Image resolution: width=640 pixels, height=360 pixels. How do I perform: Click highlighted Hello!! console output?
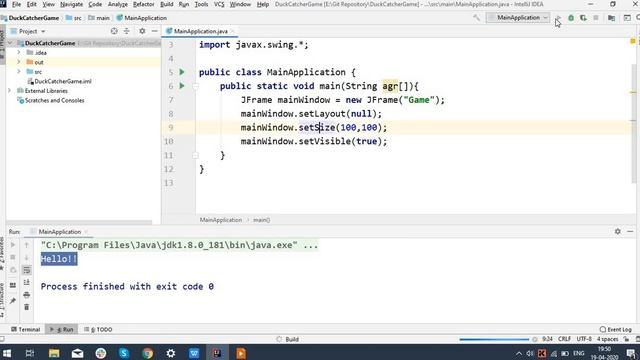click(59, 259)
